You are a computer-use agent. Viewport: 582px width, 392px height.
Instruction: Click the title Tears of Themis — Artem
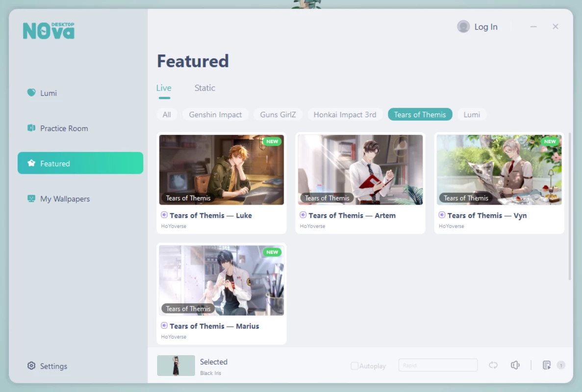click(x=352, y=216)
